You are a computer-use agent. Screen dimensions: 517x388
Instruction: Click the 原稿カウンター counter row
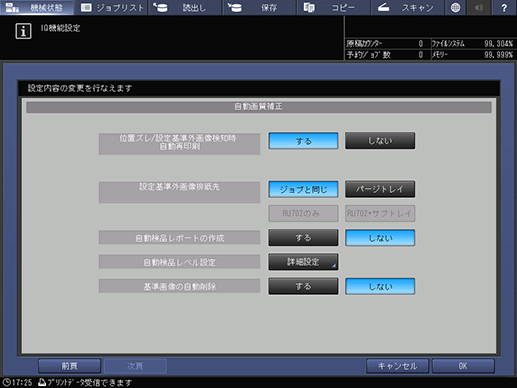pos(387,43)
